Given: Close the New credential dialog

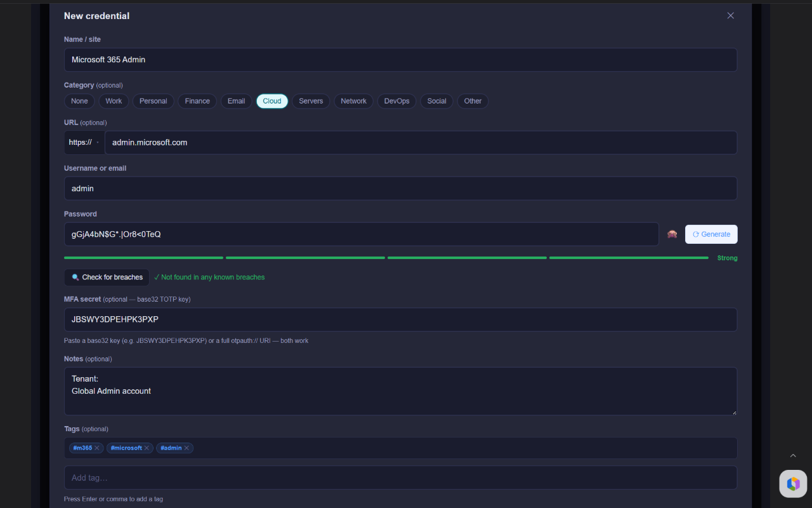Looking at the screenshot, I should (x=730, y=16).
